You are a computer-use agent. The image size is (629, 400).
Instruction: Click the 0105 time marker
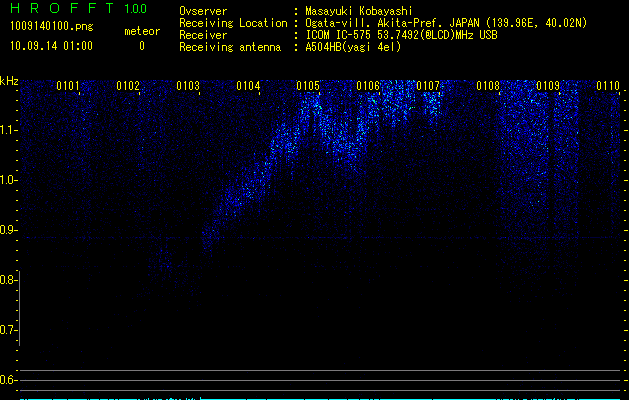[x=308, y=86]
